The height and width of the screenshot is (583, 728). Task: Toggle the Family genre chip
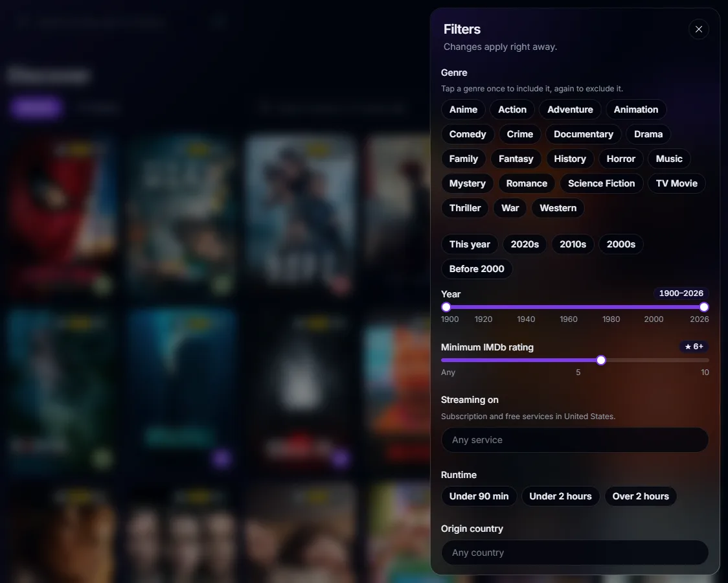pos(463,159)
